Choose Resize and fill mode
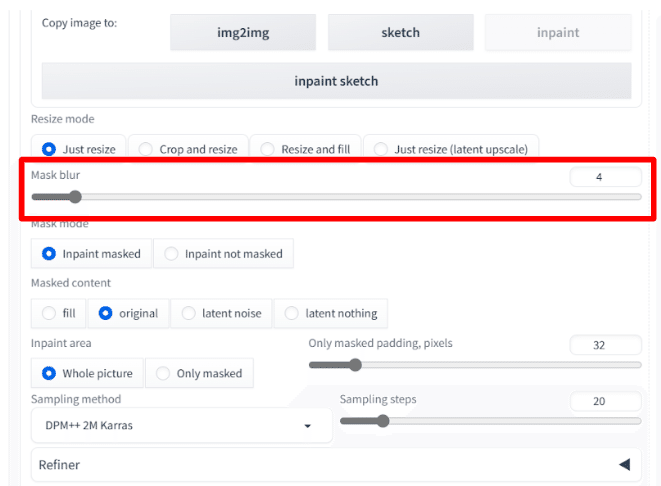Screen dimensions: 661x486 point(306,149)
